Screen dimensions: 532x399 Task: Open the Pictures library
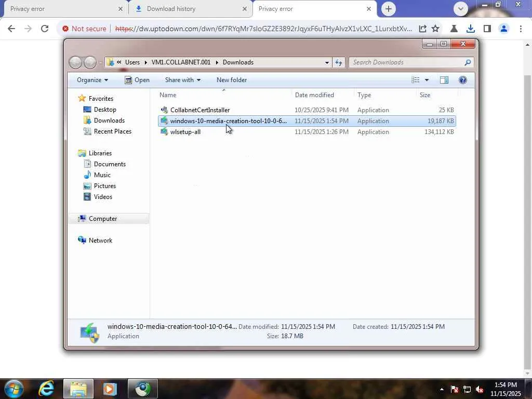(x=105, y=186)
